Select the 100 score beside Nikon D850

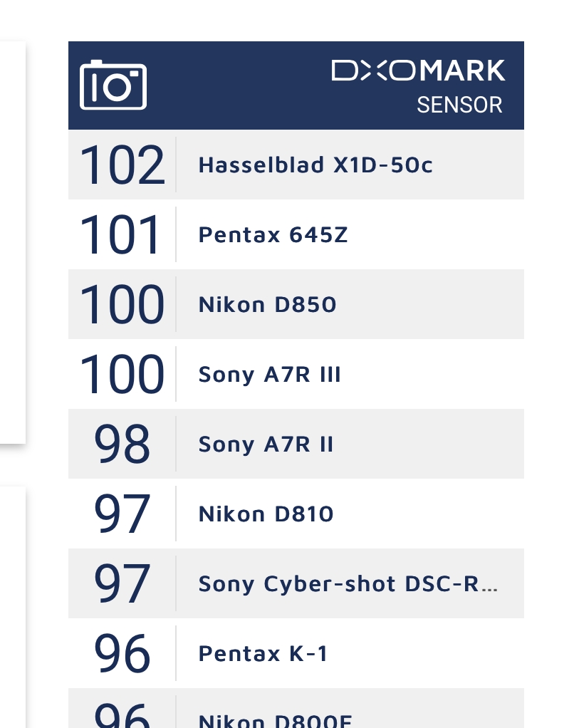[122, 305]
